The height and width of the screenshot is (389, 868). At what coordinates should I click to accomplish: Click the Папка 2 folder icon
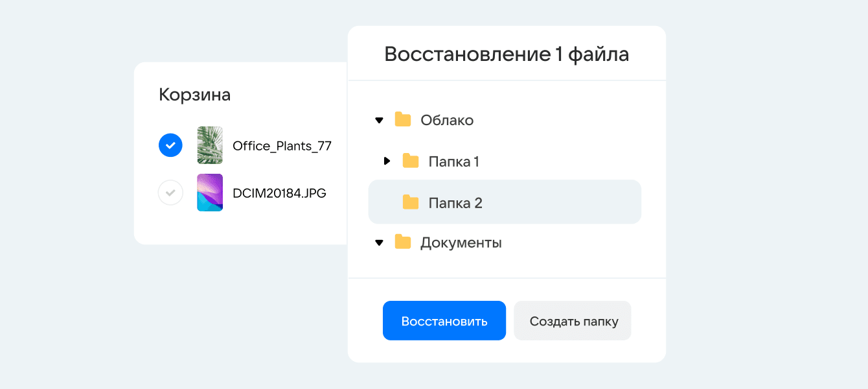click(411, 202)
